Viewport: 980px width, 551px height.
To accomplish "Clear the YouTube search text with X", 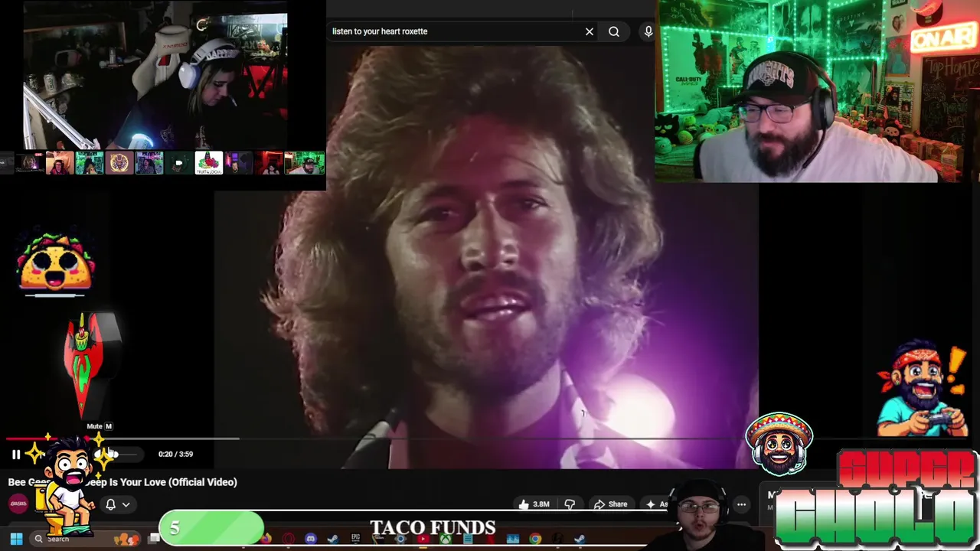I will click(x=590, y=31).
